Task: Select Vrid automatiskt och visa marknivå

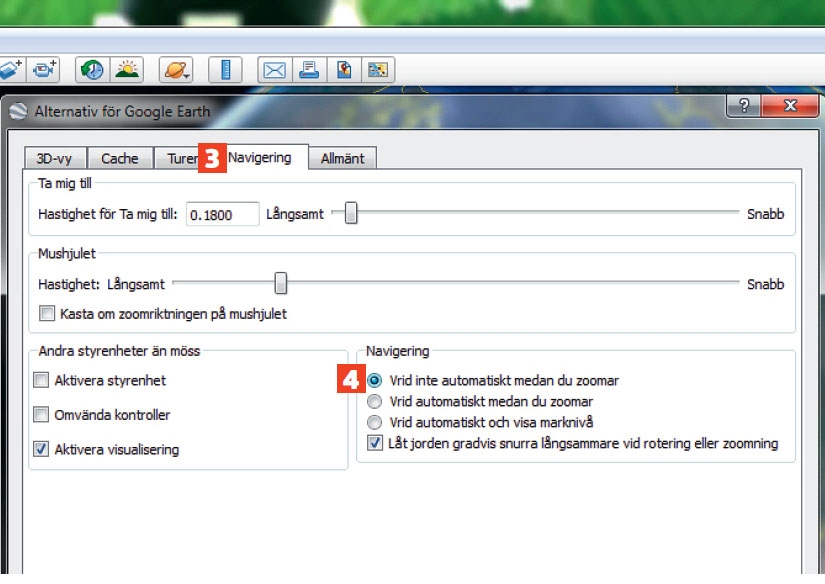Action: [375, 422]
